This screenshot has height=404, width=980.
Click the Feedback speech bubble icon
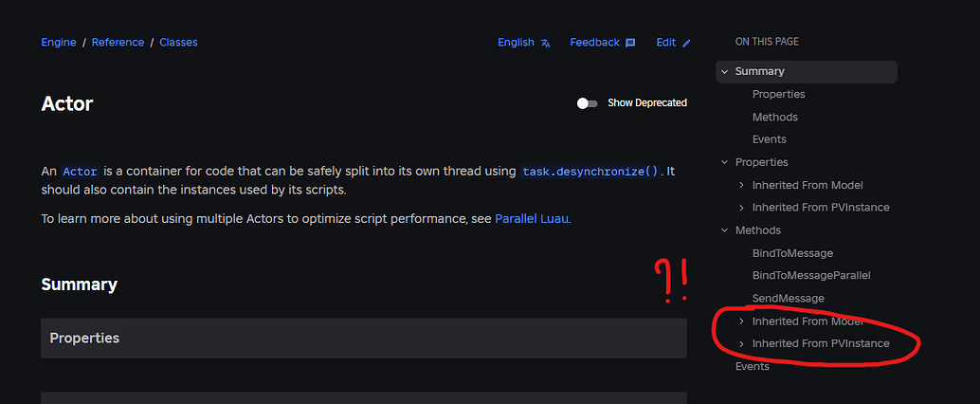tap(631, 43)
